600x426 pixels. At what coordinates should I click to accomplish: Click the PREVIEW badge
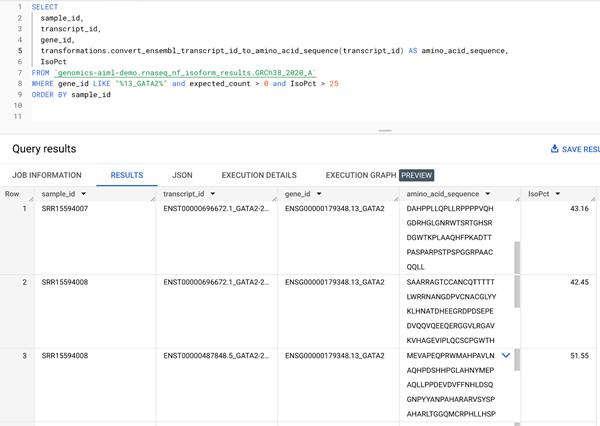pyautogui.click(x=417, y=175)
